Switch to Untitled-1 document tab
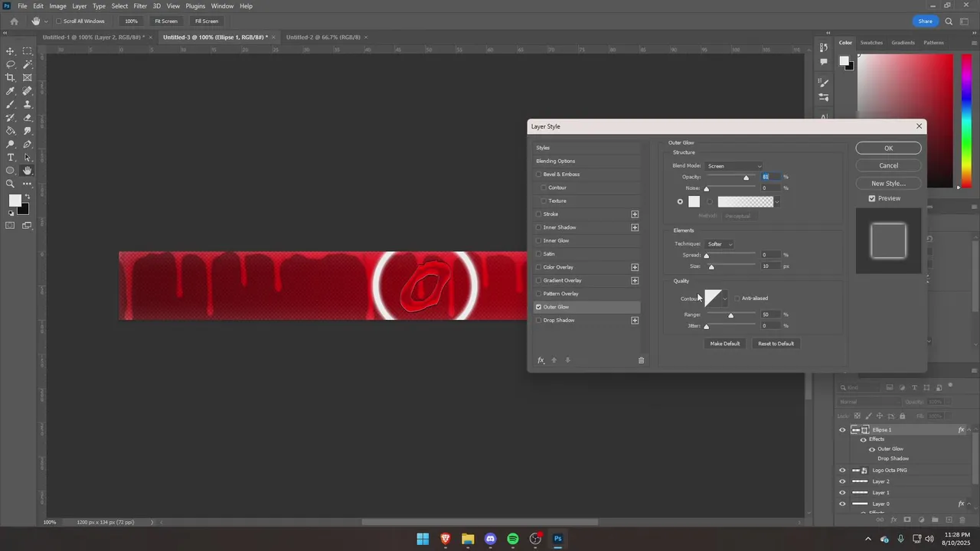Image resolution: width=980 pixels, height=551 pixels. (x=92, y=37)
